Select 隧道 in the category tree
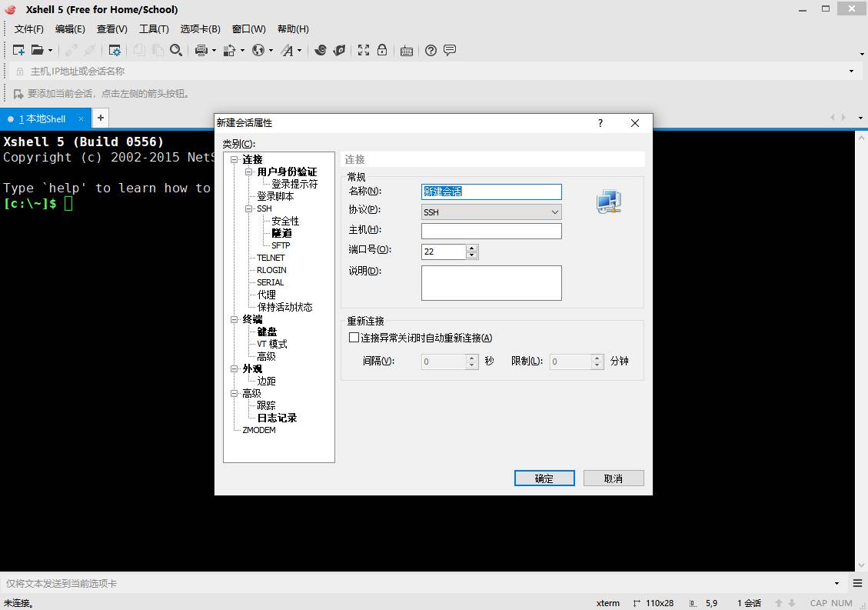 [x=281, y=233]
